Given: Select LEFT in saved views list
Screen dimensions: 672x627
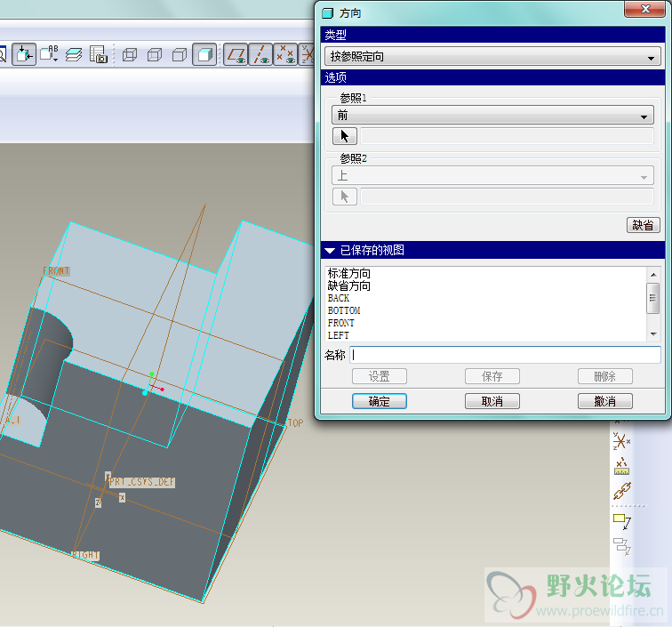Looking at the screenshot, I should point(338,335).
